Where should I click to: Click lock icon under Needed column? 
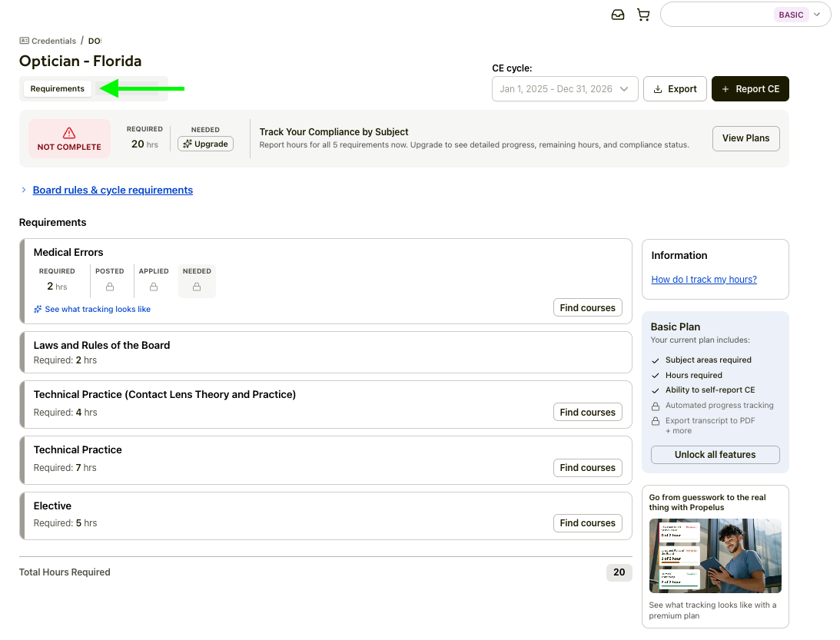pos(197,287)
